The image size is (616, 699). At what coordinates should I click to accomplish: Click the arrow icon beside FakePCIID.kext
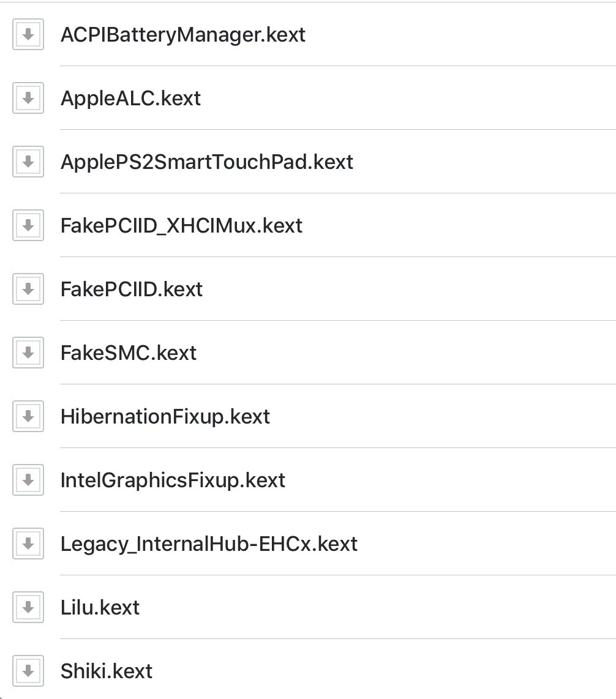(x=28, y=290)
